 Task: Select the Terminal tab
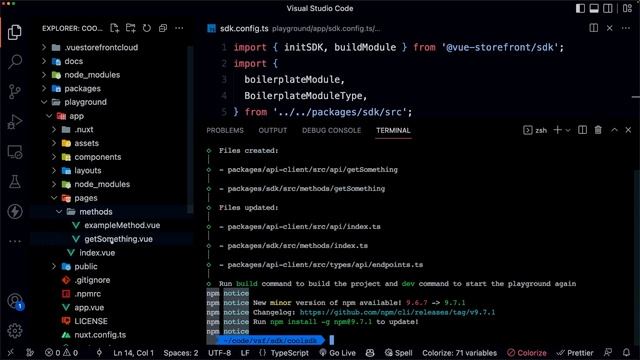tap(393, 130)
